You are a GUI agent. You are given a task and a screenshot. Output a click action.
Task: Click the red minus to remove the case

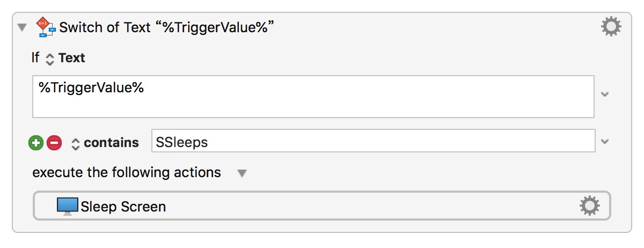54,143
